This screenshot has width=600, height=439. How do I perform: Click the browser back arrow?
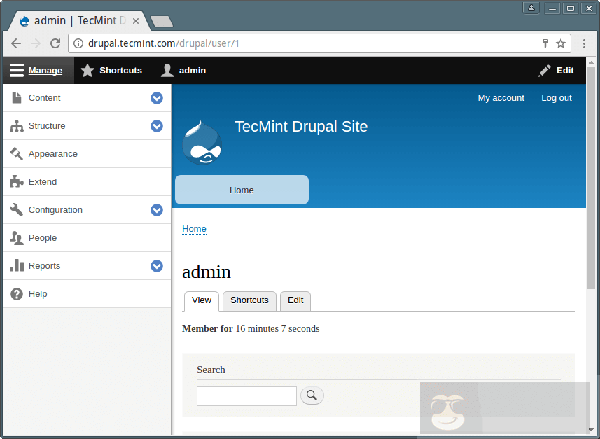16,43
